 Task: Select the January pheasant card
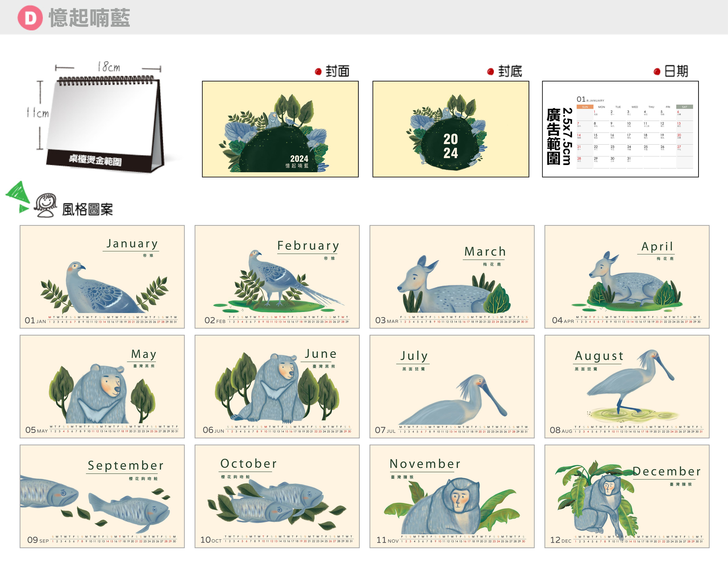(102, 277)
